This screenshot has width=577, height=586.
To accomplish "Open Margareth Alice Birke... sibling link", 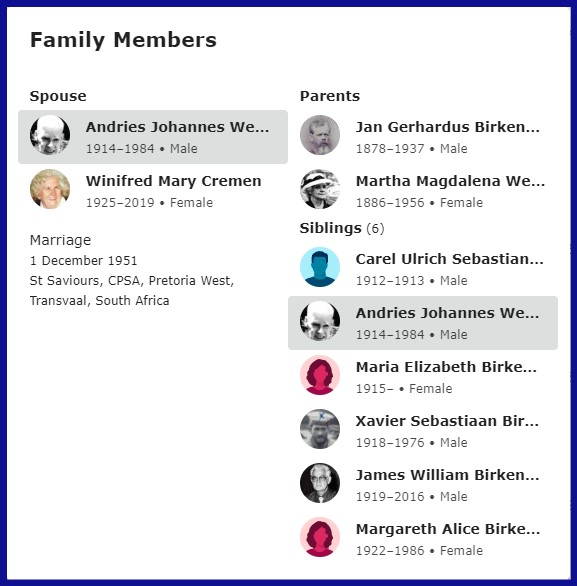I will pos(448,529).
